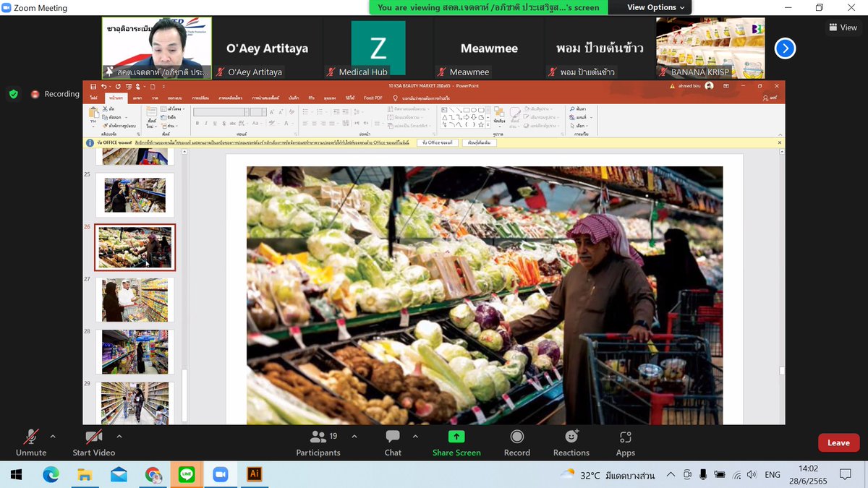
Task: Open the font name combo box
Action: (x=221, y=112)
